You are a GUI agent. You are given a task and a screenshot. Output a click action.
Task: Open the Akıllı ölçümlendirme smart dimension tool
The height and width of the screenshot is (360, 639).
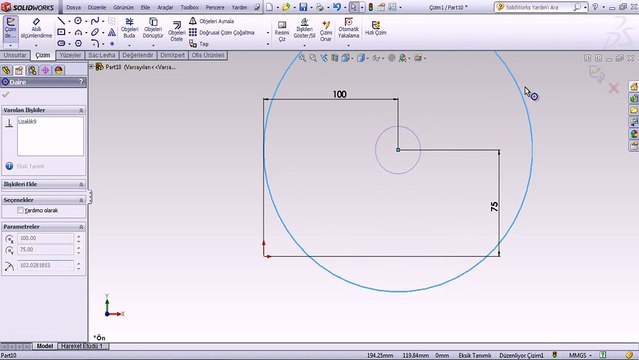36,28
